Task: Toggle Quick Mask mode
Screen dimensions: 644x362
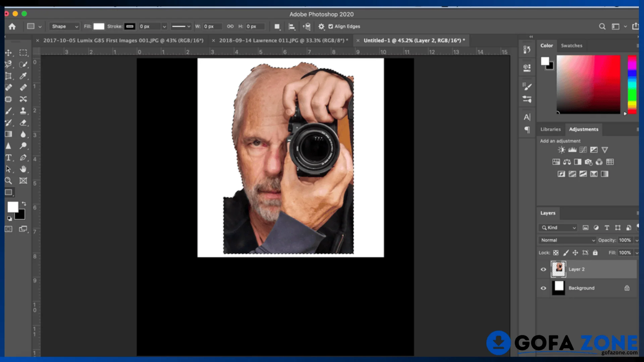Action: 8,229
